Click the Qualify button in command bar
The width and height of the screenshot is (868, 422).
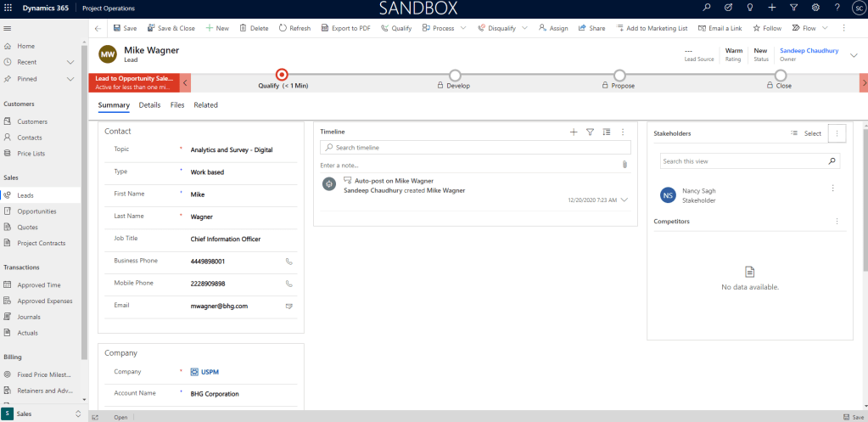[x=396, y=28]
